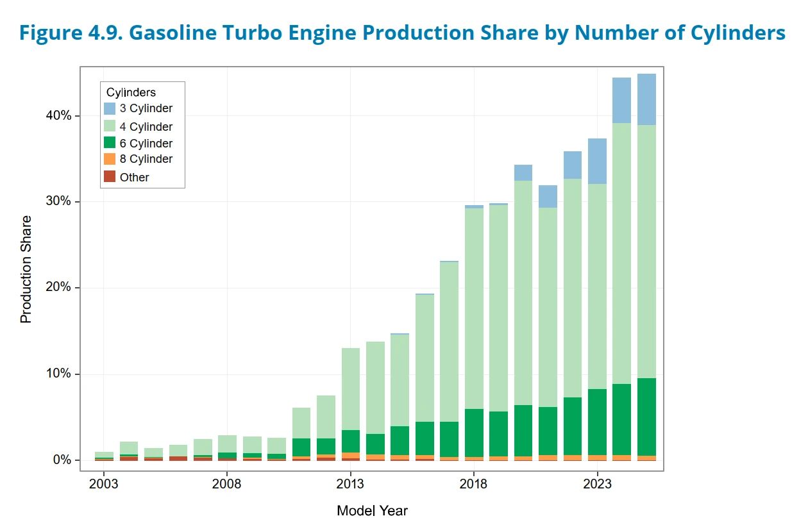Screen dimensions: 808x532
Task: Click the figure title 'Figure 4.9. Gasoline Turbo Engine…'
Action: tap(402, 33)
